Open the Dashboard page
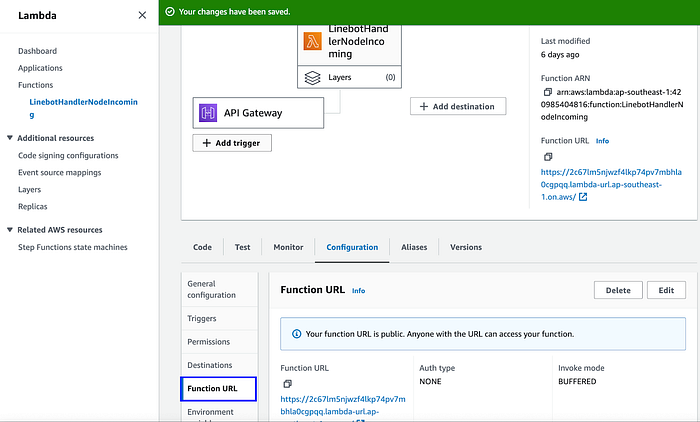700x422 pixels. (x=38, y=51)
